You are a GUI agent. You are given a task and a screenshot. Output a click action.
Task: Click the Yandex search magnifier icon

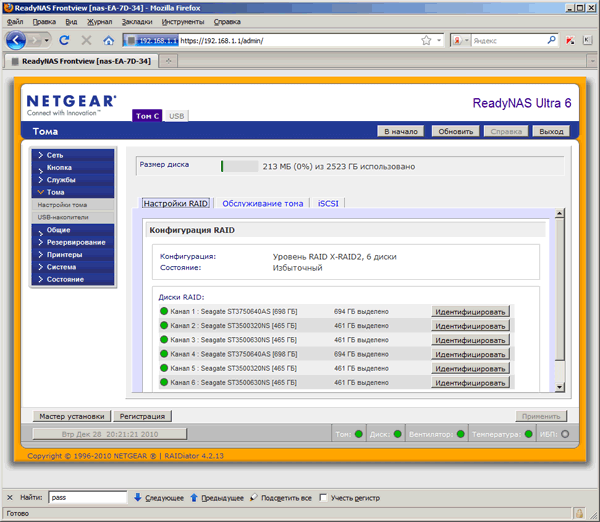pyautogui.click(x=551, y=40)
